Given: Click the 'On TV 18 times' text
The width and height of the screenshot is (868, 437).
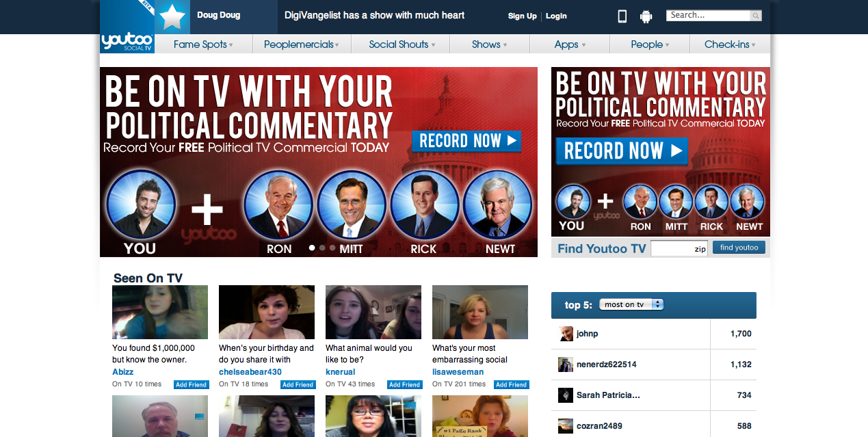Looking at the screenshot, I should (244, 384).
